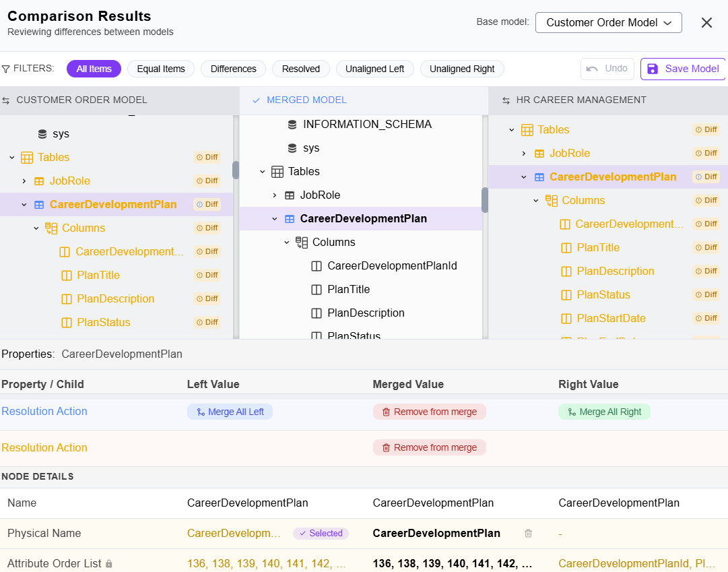Select CareerDevelopmentPlanId in merged panel
The height and width of the screenshot is (572, 728).
click(393, 266)
